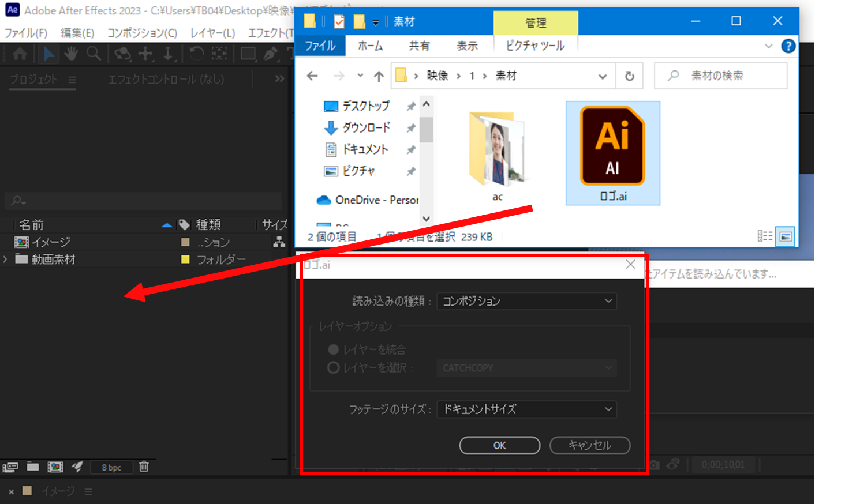845x504 pixels.
Task: Go back in Explorer navigation
Action: tap(312, 76)
